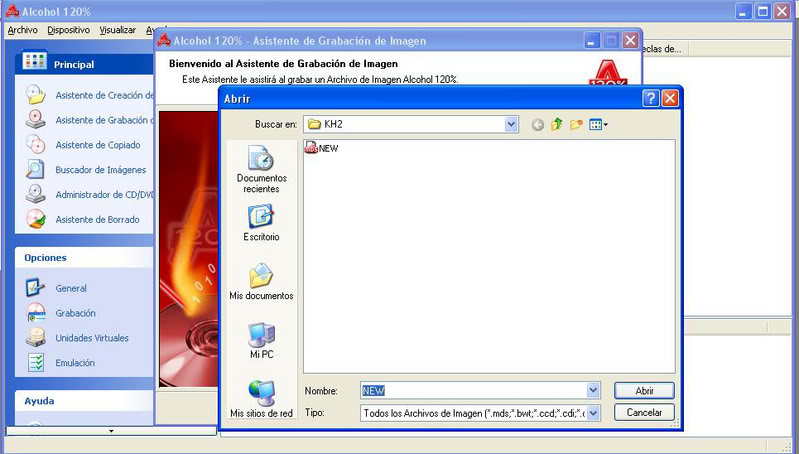The image size is (799, 454).
Task: Open the Asistente de Grabación sidebar icon
Action: (36, 120)
